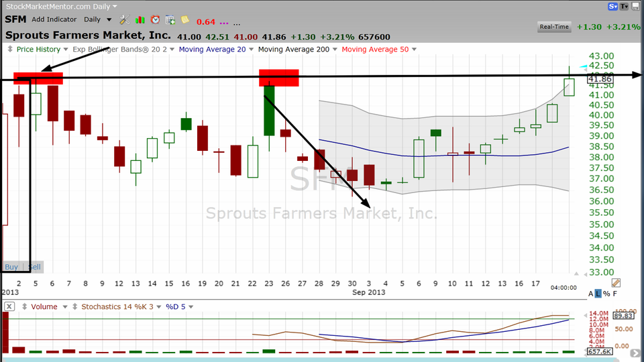This screenshot has height=362, width=644.
Task: Click the 42.51 high price in header
Action: coord(217,37)
